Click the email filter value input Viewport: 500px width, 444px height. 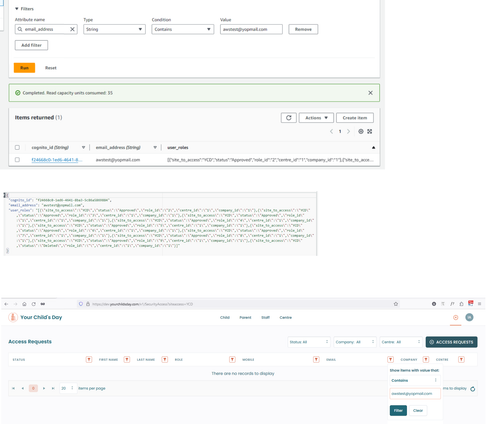coord(415,394)
